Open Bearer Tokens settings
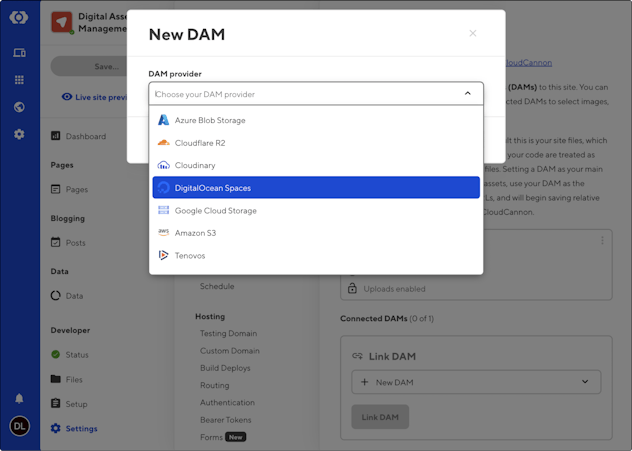Screen dimensions: 632x451 click(x=226, y=420)
